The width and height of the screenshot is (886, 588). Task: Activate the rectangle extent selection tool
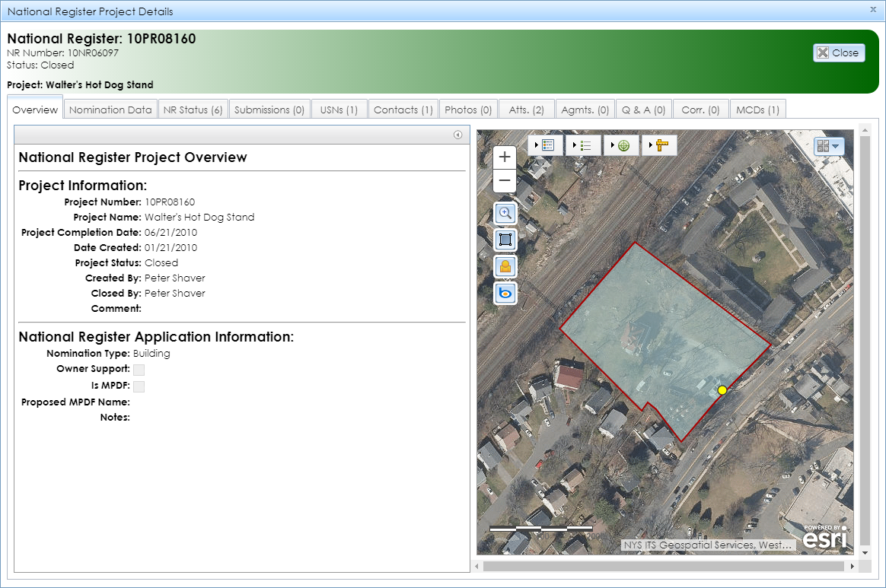[505, 240]
